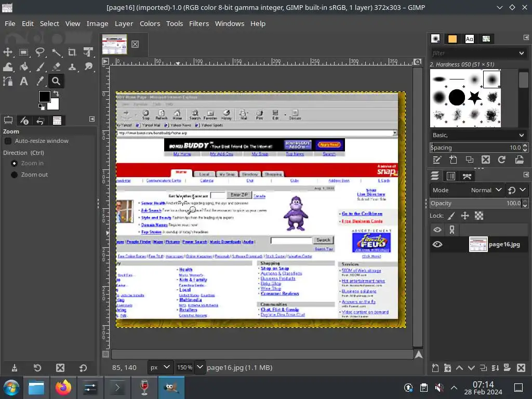Screen dimensions: 532x399
Task: Delete this layer button
Action: click(x=521, y=368)
